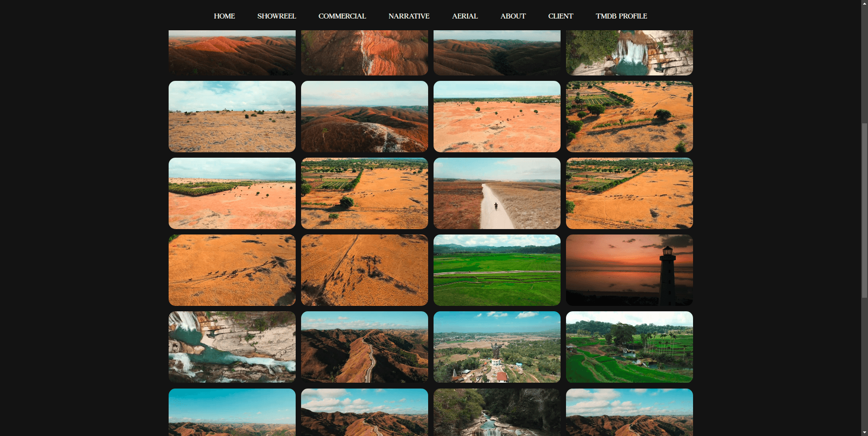Open the HOME menu link
Screen dimensions: 868x436
point(224,16)
